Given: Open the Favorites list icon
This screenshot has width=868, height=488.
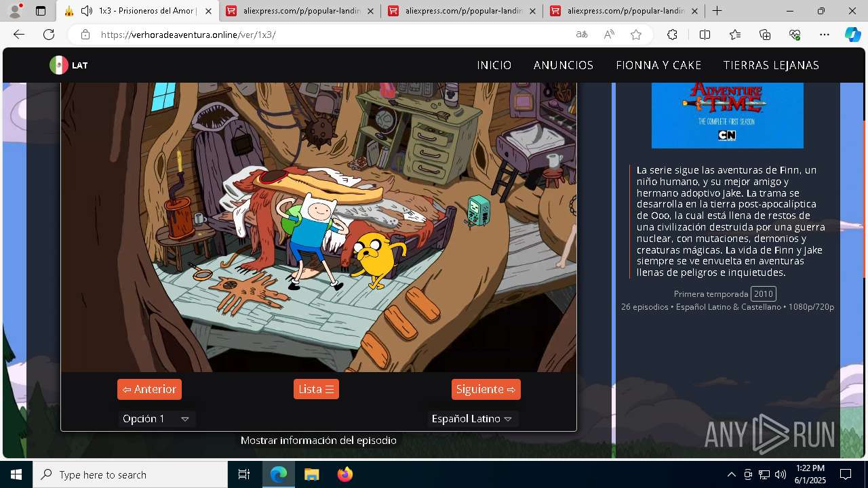Looking at the screenshot, I should point(735,35).
